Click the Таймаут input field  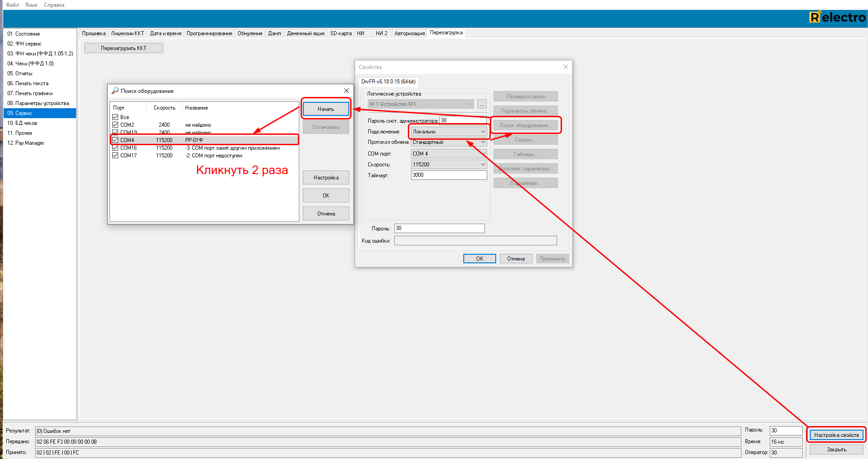tap(448, 175)
